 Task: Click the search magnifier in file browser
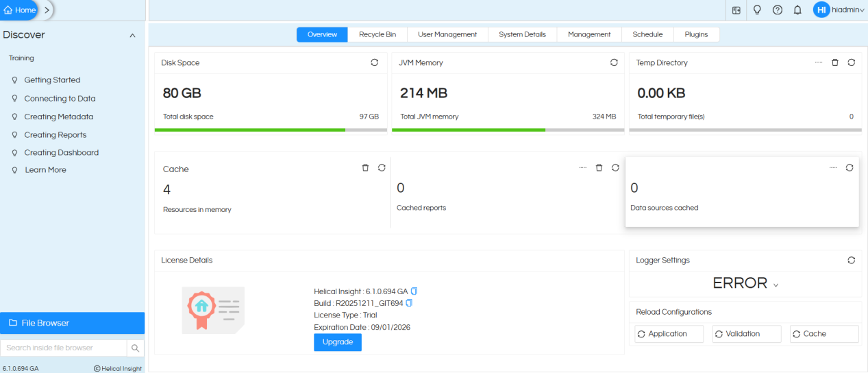(x=136, y=348)
